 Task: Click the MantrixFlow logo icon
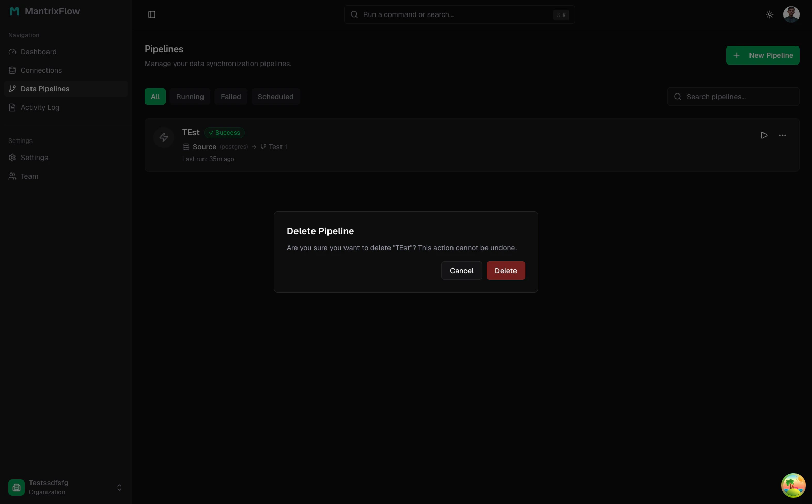[14, 11]
